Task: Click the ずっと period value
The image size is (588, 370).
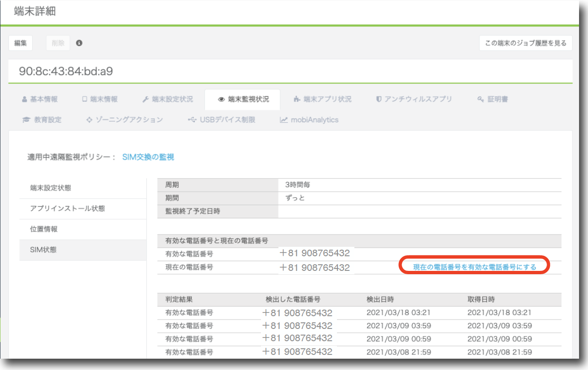Action: 295,198
